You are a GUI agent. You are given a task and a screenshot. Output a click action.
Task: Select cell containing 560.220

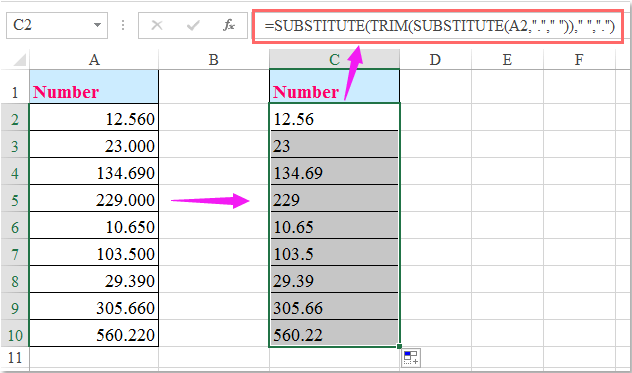(94, 333)
